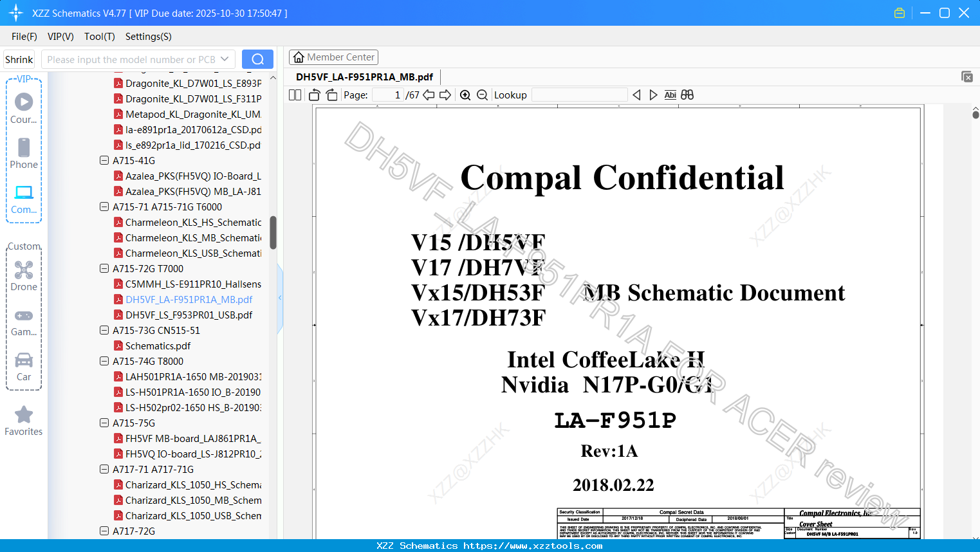This screenshot has height=552, width=980.
Task: Open Azalea_PKS(FH5VQ) IO-Board file
Action: click(187, 176)
